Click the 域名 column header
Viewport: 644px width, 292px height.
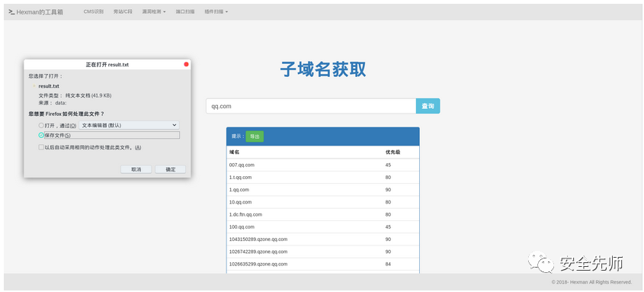click(x=235, y=152)
